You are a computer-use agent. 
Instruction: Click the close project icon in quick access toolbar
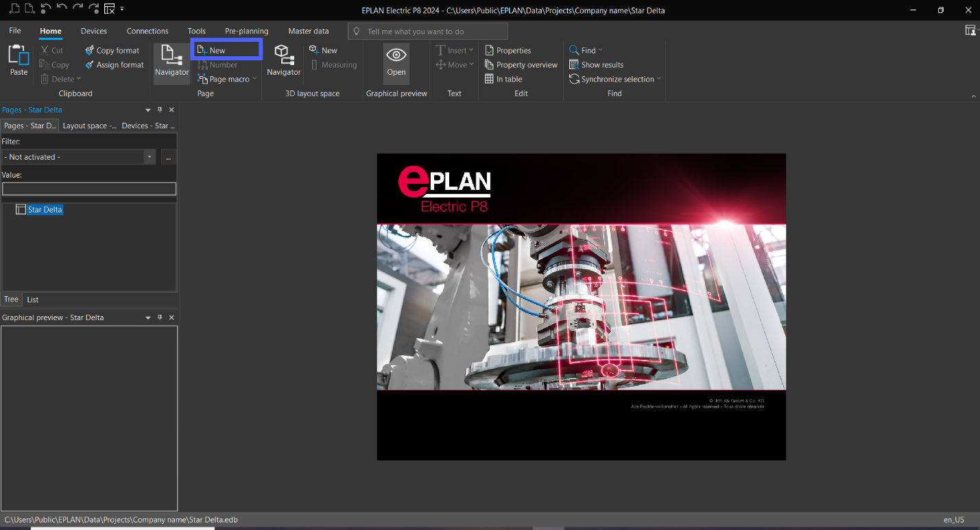pyautogui.click(x=110, y=8)
